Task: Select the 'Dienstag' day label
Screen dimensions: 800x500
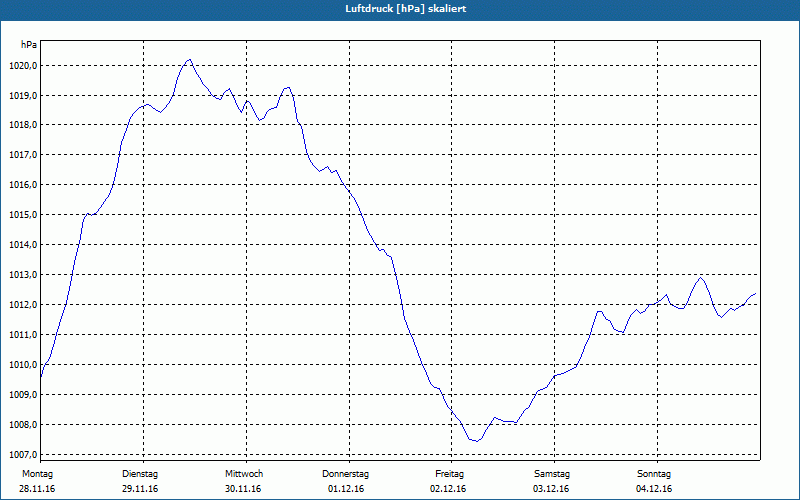Action: point(140,474)
